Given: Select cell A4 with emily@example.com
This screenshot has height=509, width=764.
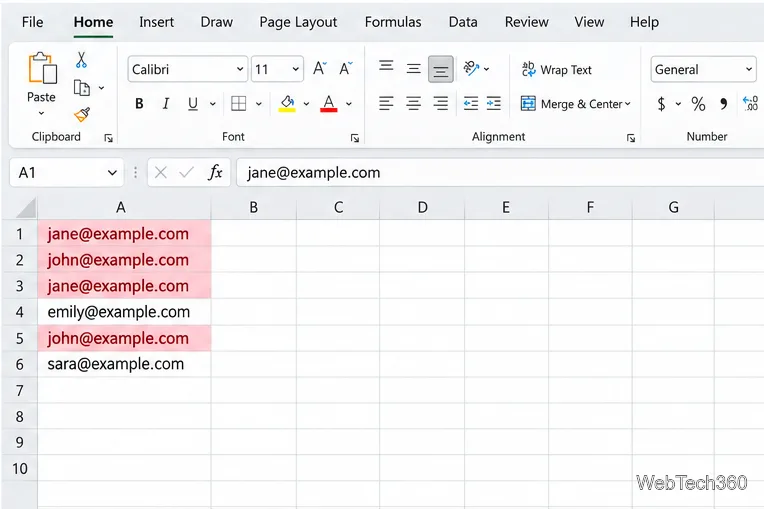Looking at the screenshot, I should (124, 312).
